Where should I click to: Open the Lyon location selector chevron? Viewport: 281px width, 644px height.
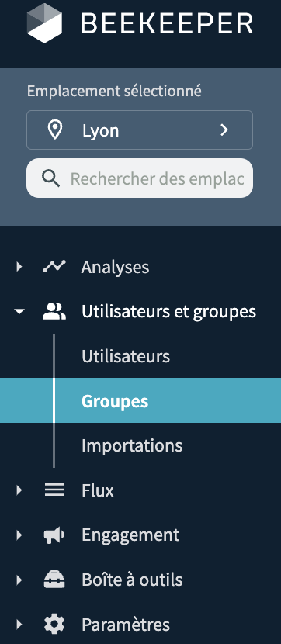click(x=224, y=130)
